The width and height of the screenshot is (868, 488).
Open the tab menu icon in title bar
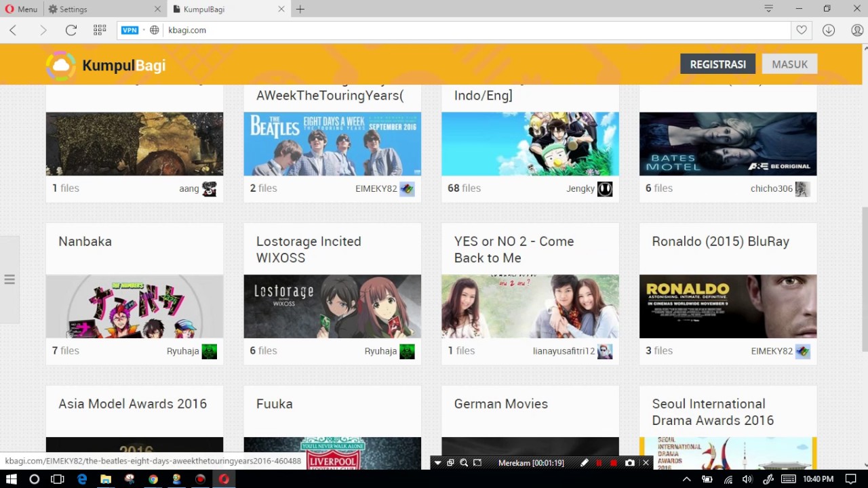pos(768,9)
